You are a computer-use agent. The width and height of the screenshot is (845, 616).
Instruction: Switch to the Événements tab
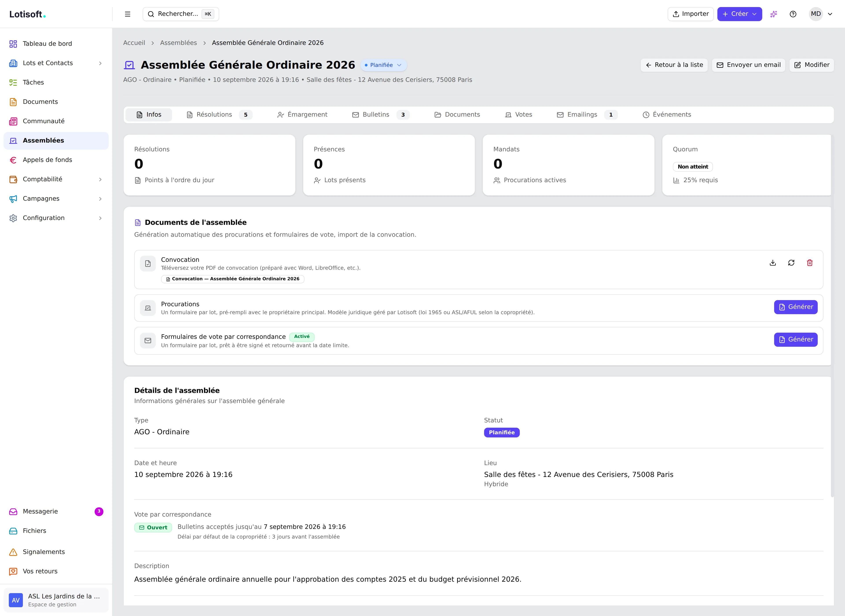[x=667, y=115]
